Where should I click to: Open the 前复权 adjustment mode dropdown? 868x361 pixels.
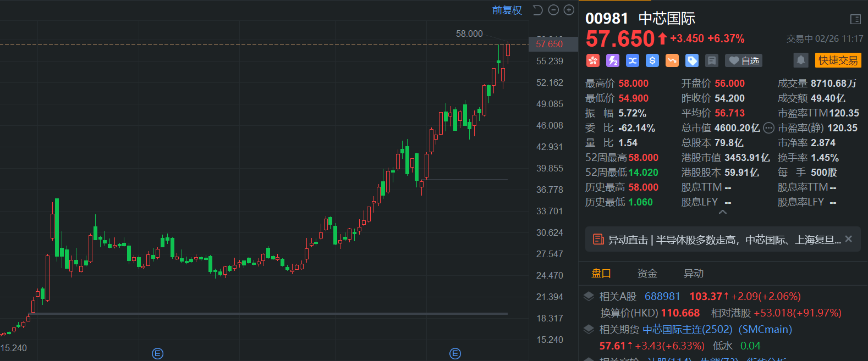(x=507, y=10)
